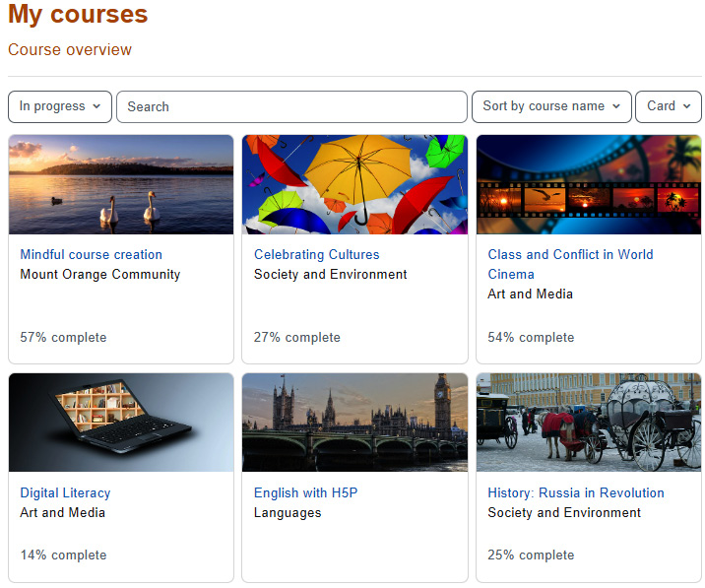Viewport: 705px width, 588px height.
Task: Open History: Russia in Revolution course
Action: (576, 492)
